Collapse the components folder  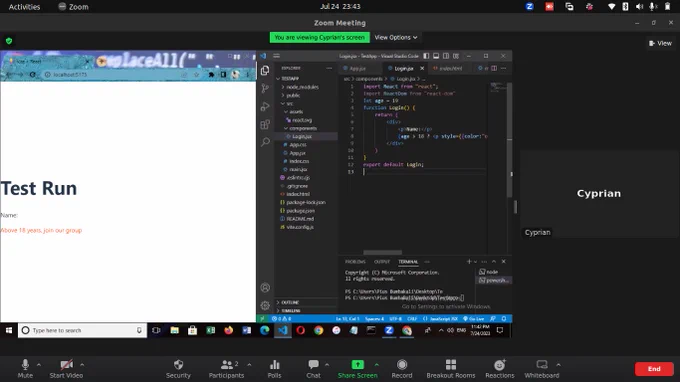pyautogui.click(x=303, y=128)
